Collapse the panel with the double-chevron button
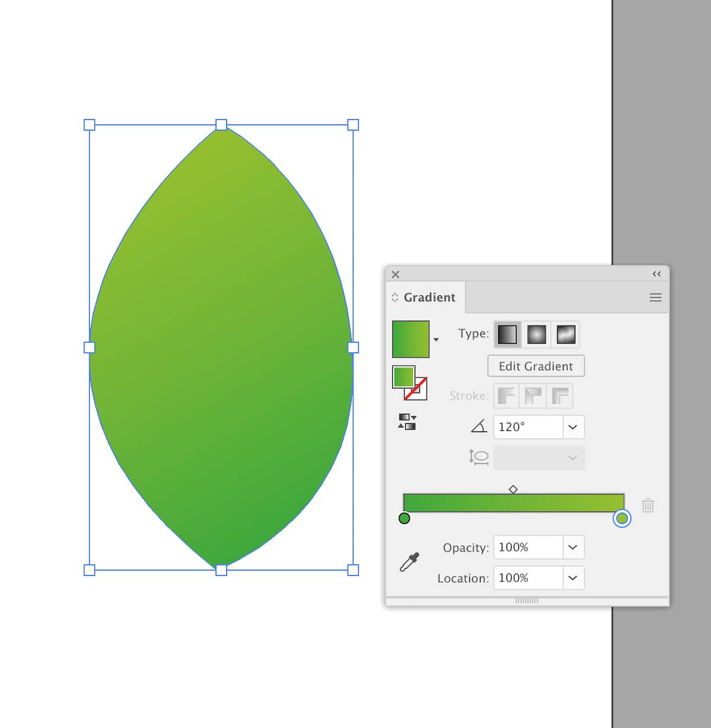This screenshot has width=711, height=728. 656,274
